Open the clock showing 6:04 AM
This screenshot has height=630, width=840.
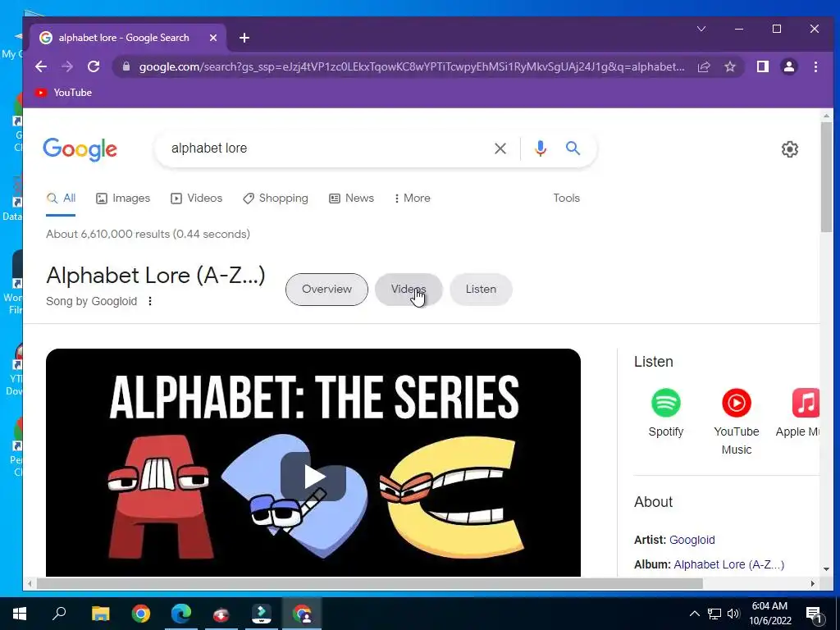coord(769,614)
